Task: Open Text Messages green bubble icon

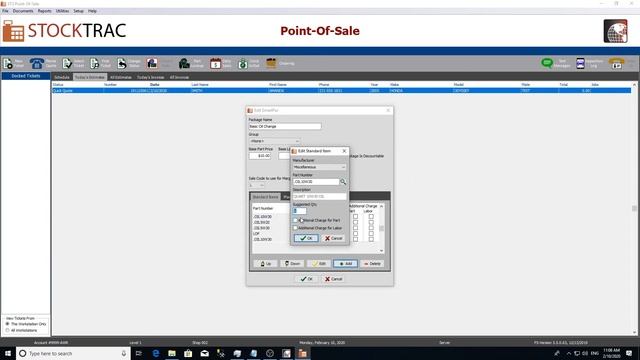Action: (x=547, y=63)
